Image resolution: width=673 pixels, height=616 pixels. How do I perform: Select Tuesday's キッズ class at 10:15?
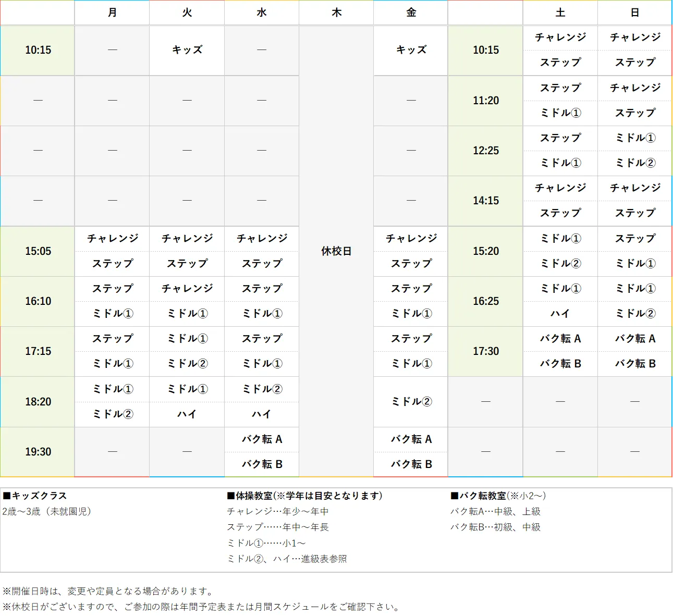[187, 50]
